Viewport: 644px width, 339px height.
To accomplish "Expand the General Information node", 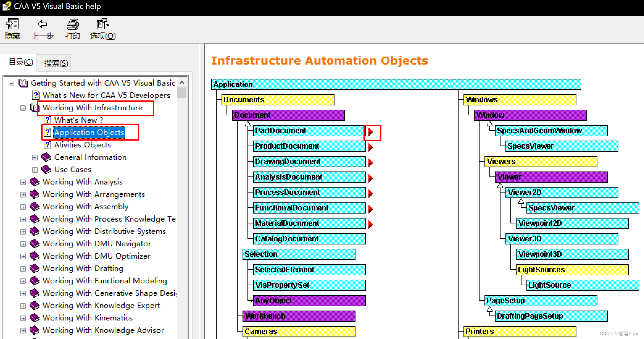I will pos(35,157).
